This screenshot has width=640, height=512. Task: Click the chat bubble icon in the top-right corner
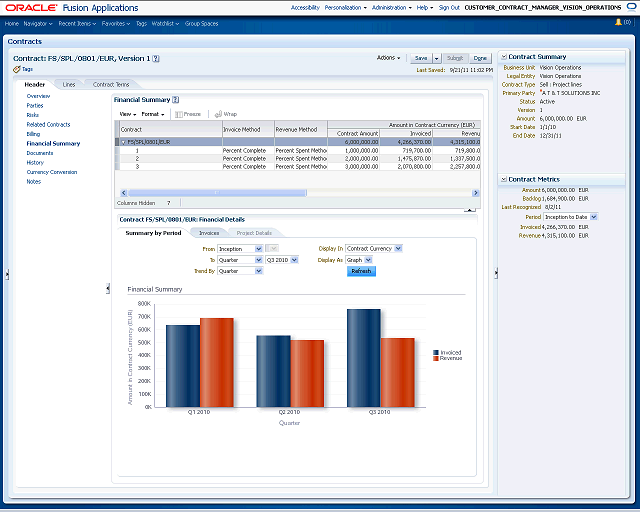631,7
